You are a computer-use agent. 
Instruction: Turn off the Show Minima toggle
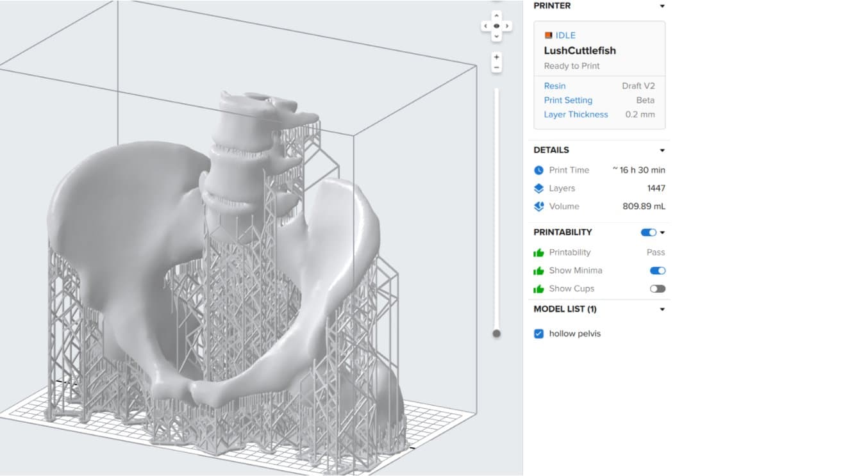click(x=658, y=270)
